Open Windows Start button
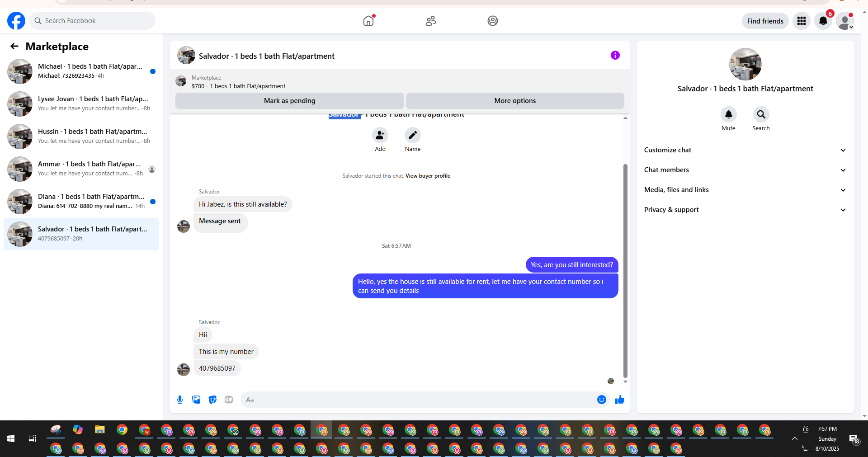868x457 pixels. tap(11, 438)
